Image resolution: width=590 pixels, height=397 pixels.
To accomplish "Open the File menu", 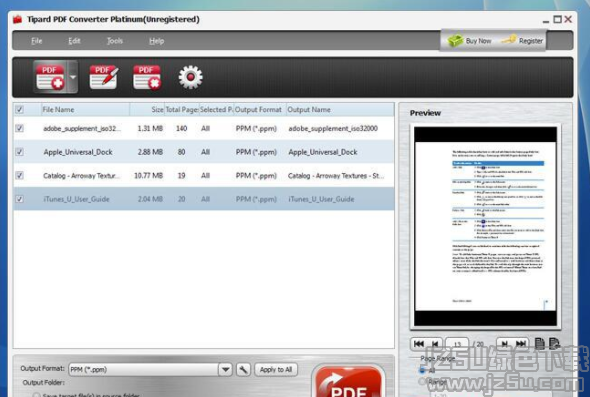I will (36, 41).
